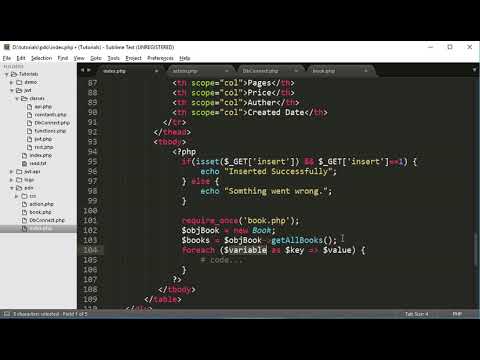Click the classes folder icon
The height and width of the screenshot is (360, 480).
click(x=24, y=98)
